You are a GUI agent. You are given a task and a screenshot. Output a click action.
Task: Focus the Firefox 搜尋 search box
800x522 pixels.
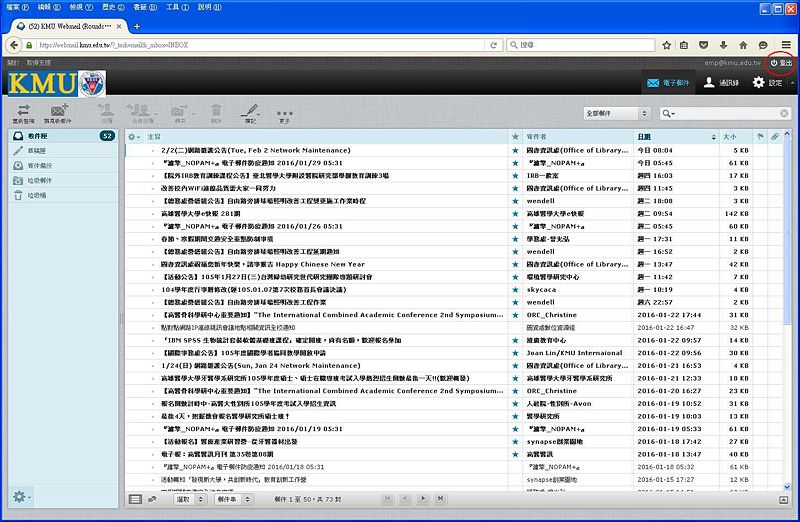[581, 45]
